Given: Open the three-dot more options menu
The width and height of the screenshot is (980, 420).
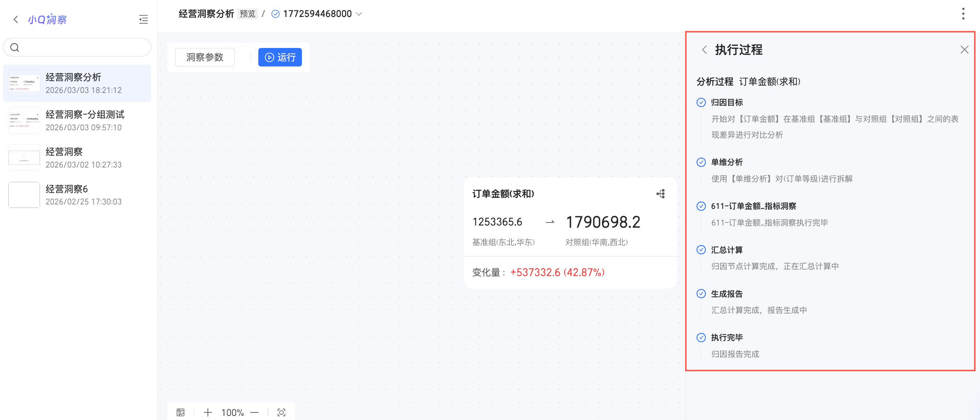Looking at the screenshot, I should coord(963,14).
